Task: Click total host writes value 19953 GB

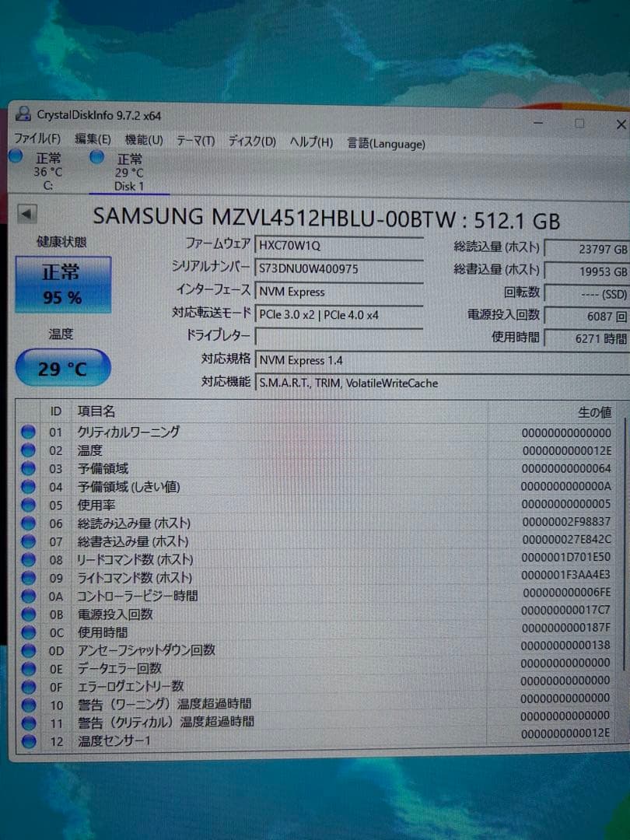Action: click(x=587, y=271)
